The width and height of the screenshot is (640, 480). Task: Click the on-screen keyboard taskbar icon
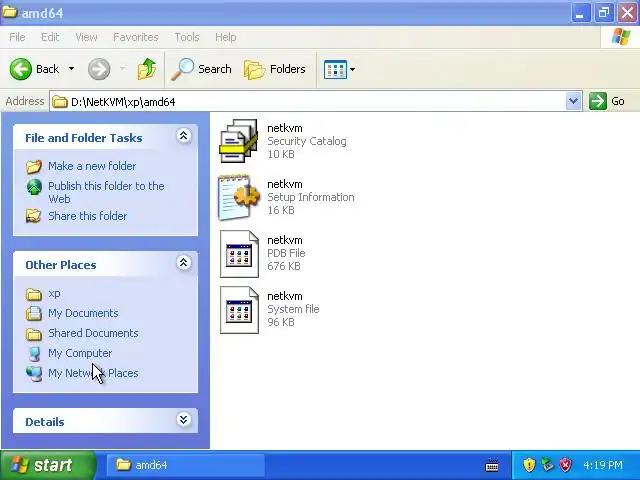pos(492,465)
